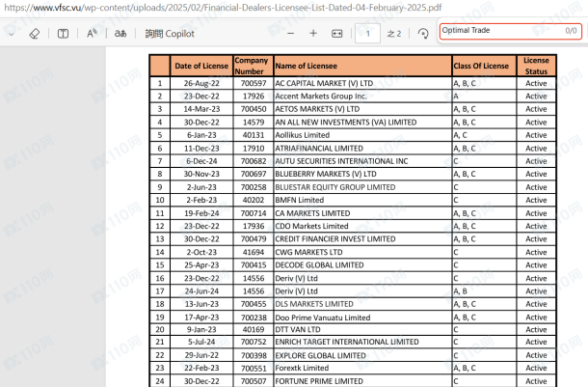Select ENRICH TARGET INTERNATIONAL LIMITED cell

click(x=362, y=342)
